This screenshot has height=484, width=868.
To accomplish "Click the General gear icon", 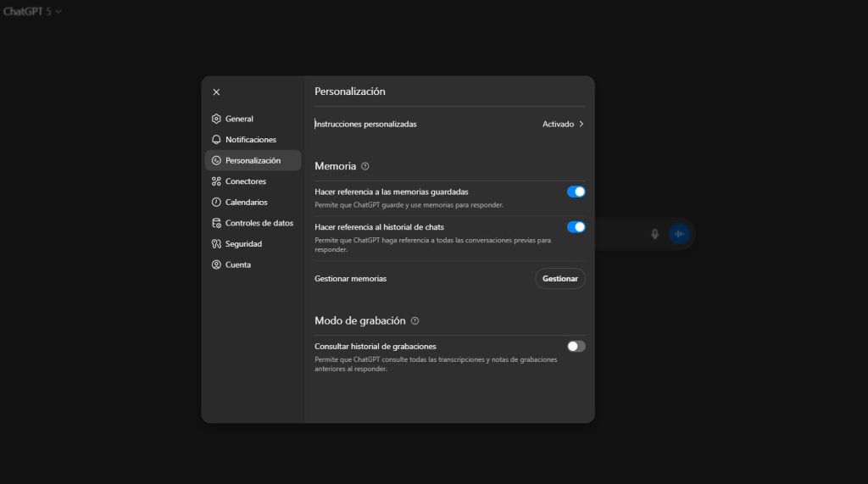I will click(216, 119).
